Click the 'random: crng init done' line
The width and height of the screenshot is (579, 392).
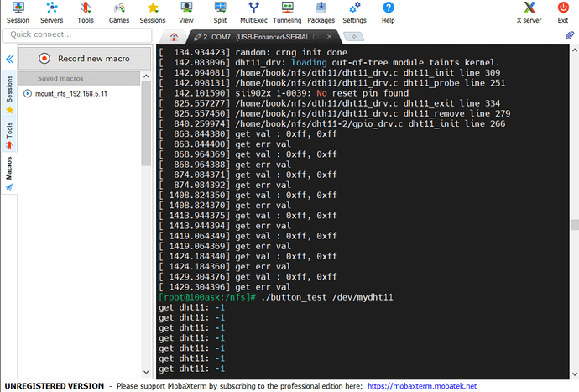coord(253,53)
